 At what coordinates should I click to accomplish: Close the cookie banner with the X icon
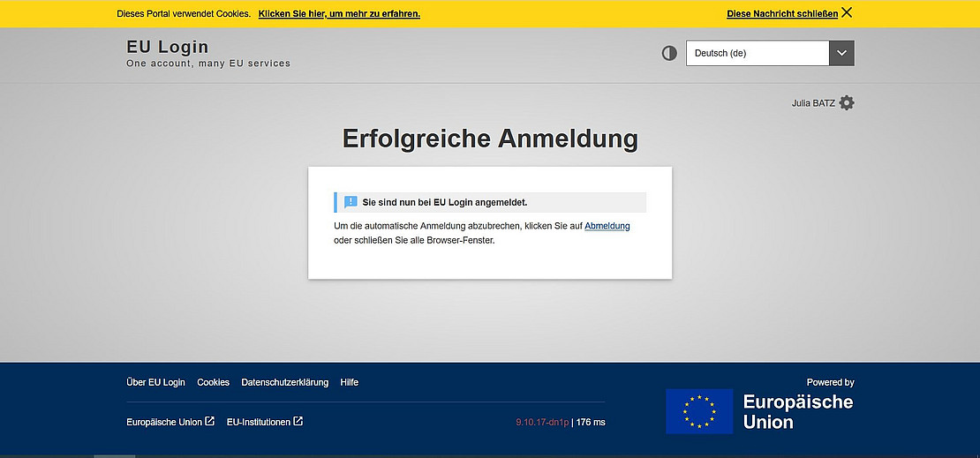pyautogui.click(x=847, y=12)
